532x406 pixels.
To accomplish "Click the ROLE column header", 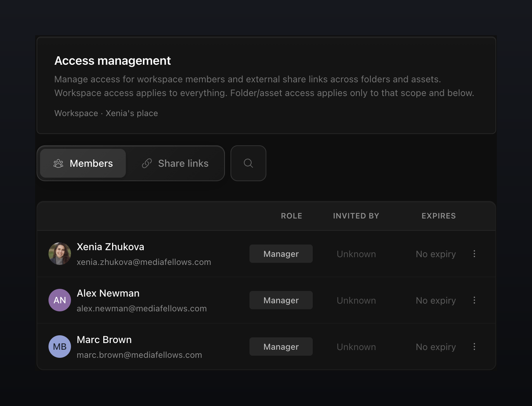I will [291, 216].
